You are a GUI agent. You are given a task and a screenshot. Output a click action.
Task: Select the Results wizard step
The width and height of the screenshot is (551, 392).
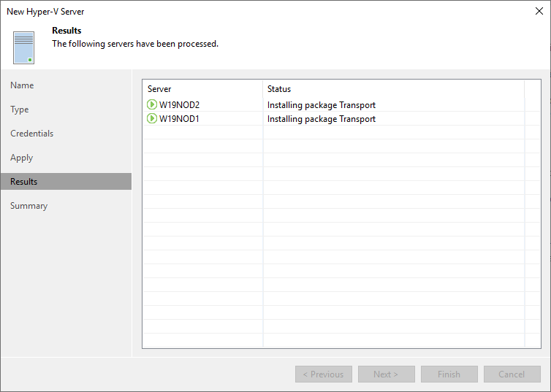[66, 182]
